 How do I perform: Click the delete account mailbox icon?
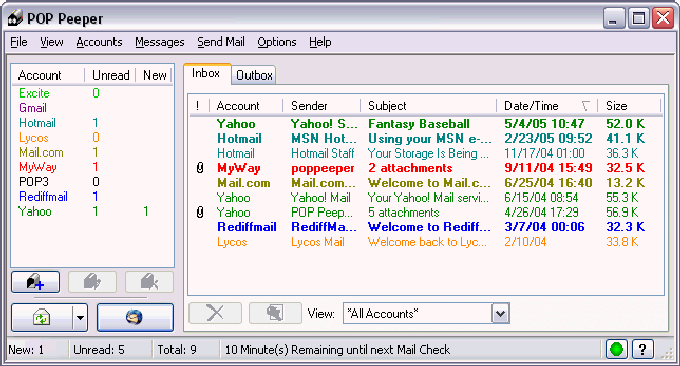(x=149, y=282)
